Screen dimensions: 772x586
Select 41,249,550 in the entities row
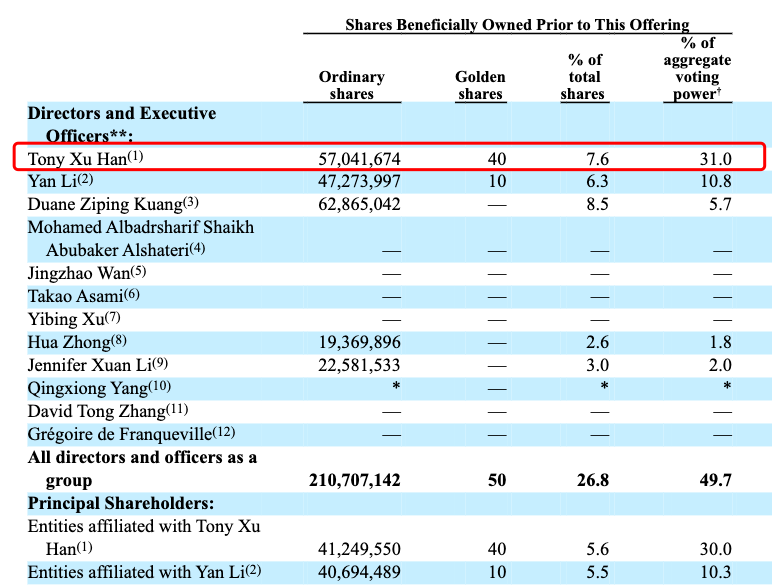click(x=359, y=549)
